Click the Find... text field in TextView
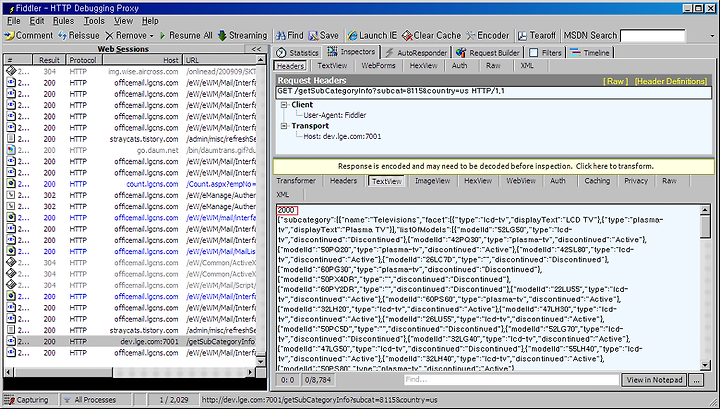The height and width of the screenshot is (409, 720). 511,380
